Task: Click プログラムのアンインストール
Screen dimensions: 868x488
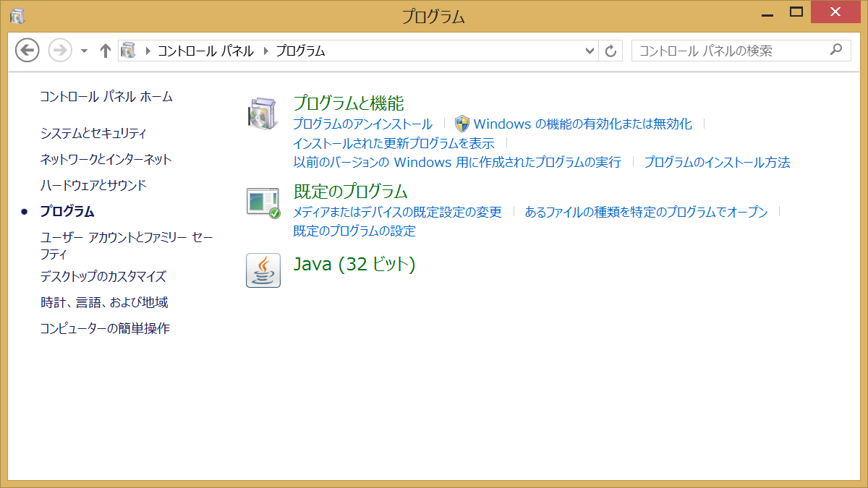Action: click(x=362, y=124)
